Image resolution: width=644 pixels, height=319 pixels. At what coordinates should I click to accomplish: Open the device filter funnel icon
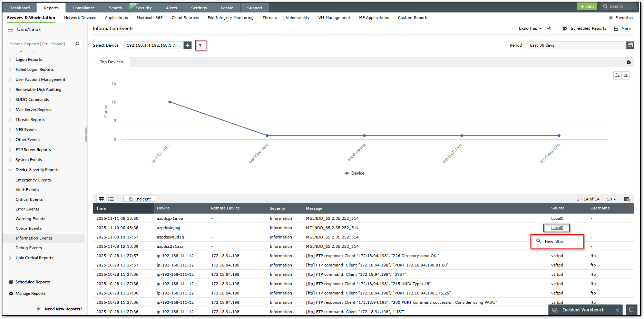click(200, 45)
